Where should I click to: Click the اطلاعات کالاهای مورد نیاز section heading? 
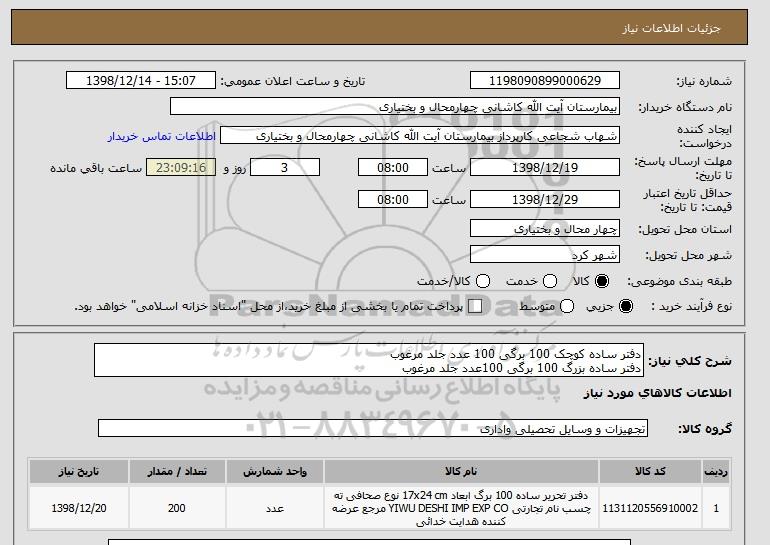[x=658, y=393]
